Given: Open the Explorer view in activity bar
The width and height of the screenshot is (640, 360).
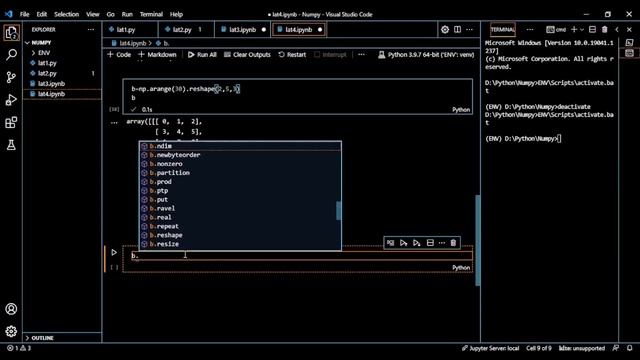Looking at the screenshot, I should click(11, 32).
